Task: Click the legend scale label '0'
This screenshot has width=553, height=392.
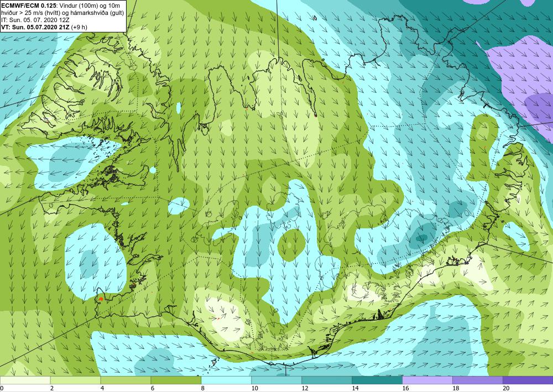Action: [x=2, y=388]
